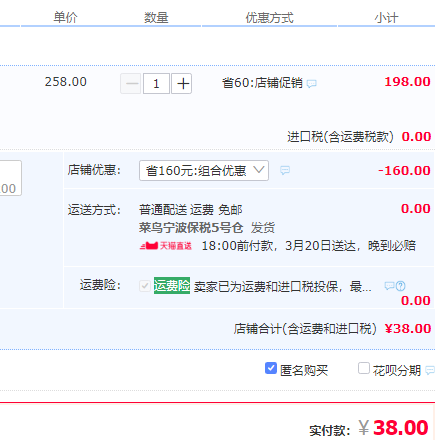This screenshot has width=439, height=440.
Task: Click the 小计 column header
Action: tap(386, 18)
